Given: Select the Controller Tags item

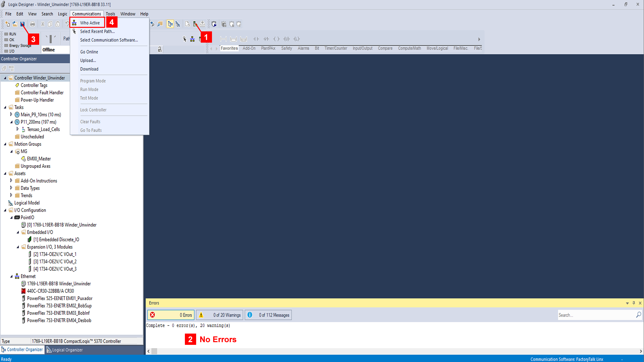Looking at the screenshot, I should [34, 85].
